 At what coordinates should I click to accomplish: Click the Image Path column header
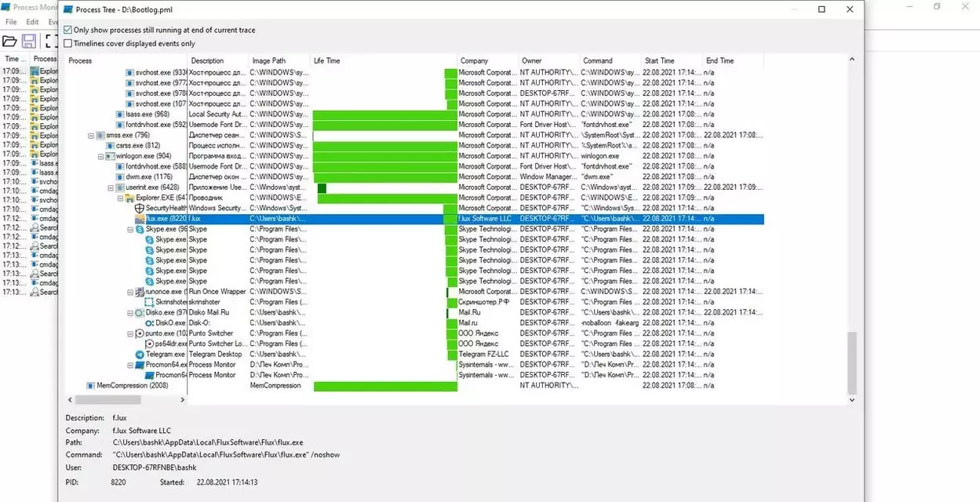[x=279, y=60]
